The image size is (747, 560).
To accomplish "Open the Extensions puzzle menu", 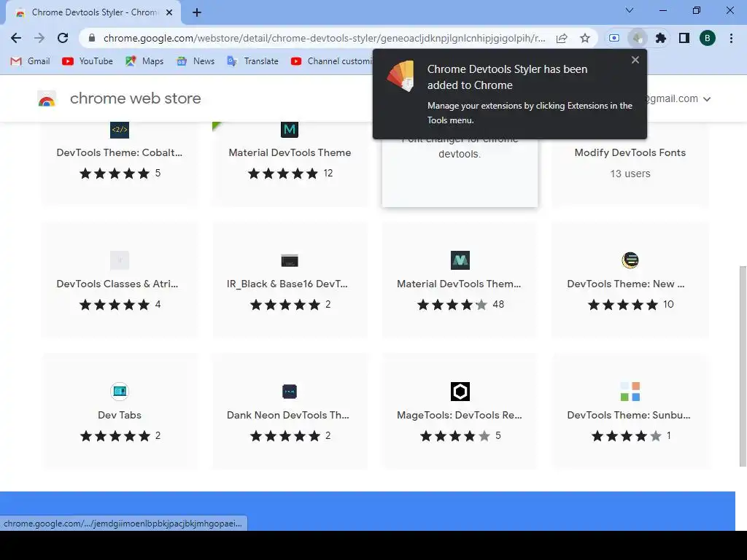I will pyautogui.click(x=661, y=38).
